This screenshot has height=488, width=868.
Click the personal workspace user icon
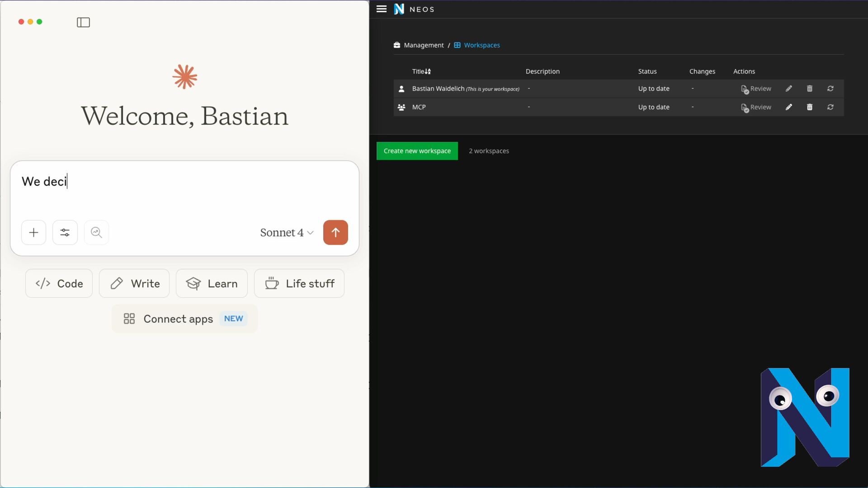click(401, 89)
